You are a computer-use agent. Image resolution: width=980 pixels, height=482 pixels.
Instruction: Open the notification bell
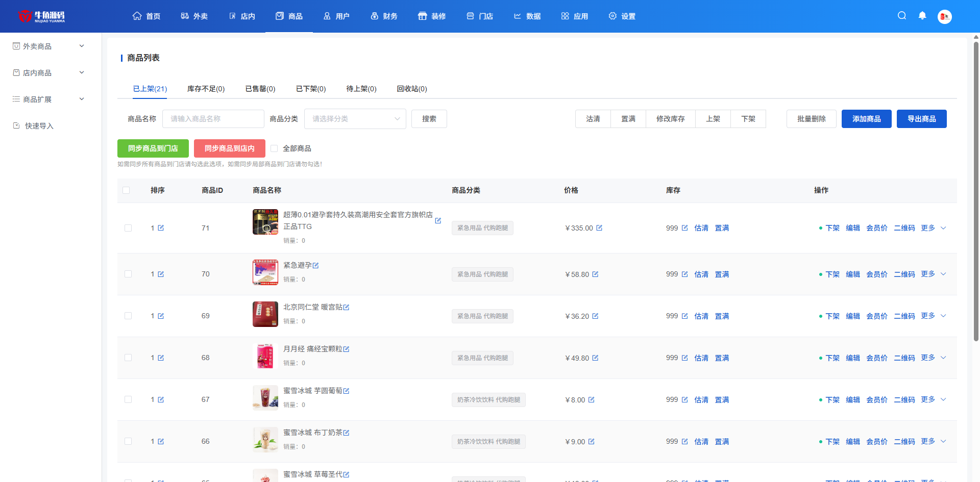(922, 16)
